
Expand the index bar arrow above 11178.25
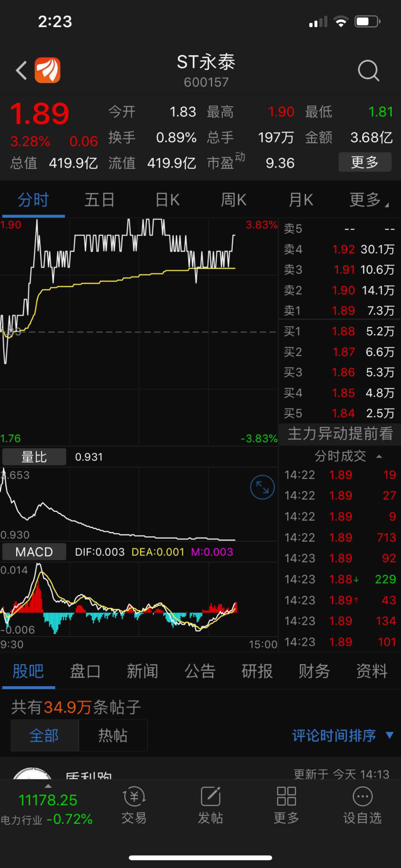(48, 786)
